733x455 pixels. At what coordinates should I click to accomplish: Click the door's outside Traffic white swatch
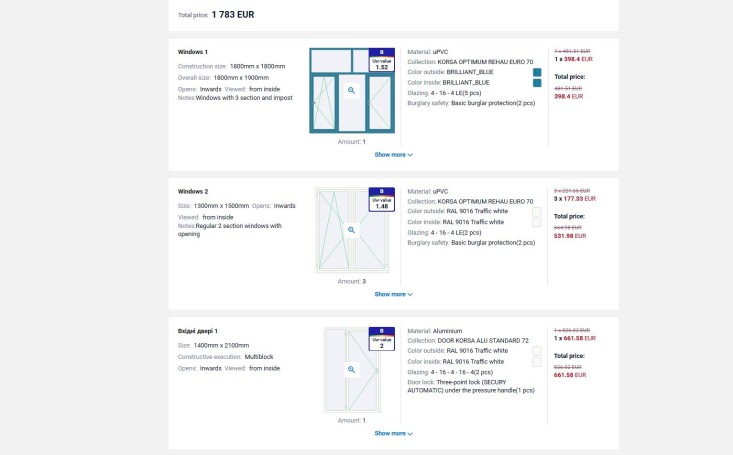537,351
